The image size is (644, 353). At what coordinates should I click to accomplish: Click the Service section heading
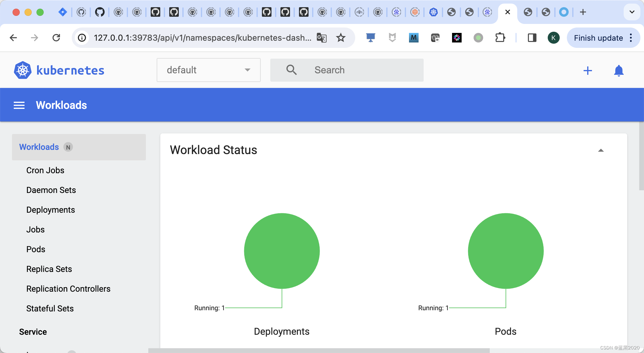(x=33, y=332)
